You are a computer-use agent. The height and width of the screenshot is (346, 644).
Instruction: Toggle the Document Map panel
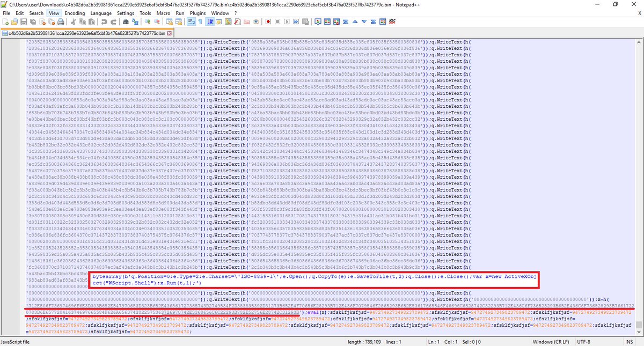click(228, 21)
